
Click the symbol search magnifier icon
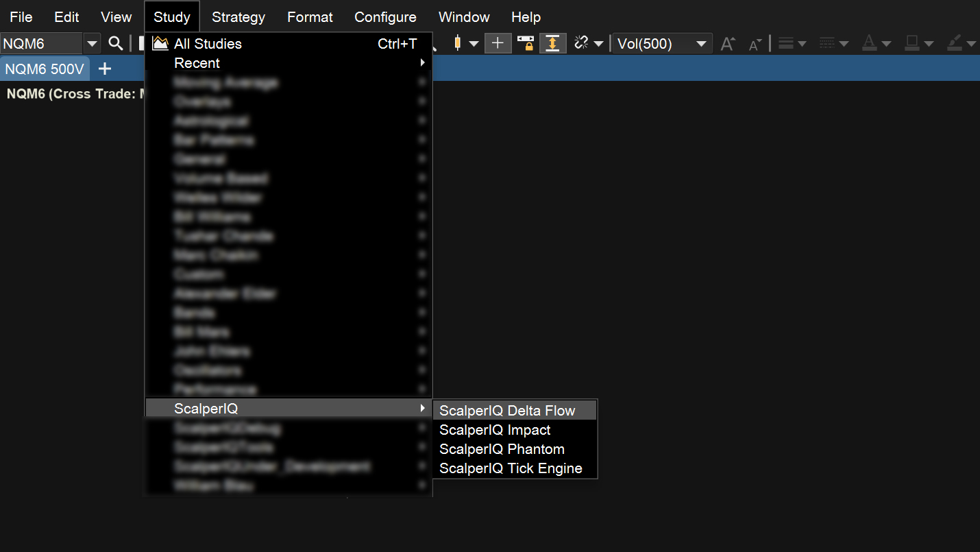pos(116,44)
